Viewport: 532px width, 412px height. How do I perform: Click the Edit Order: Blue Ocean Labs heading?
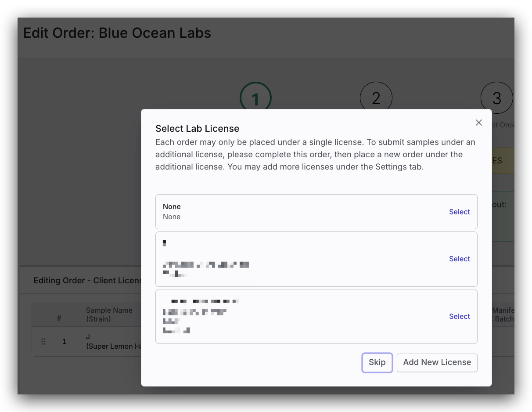point(117,33)
